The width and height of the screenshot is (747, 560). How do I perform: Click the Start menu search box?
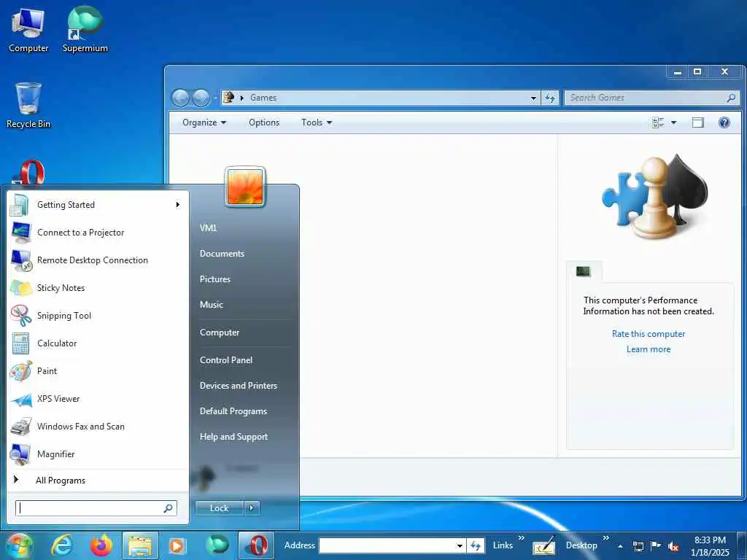pyautogui.click(x=96, y=508)
